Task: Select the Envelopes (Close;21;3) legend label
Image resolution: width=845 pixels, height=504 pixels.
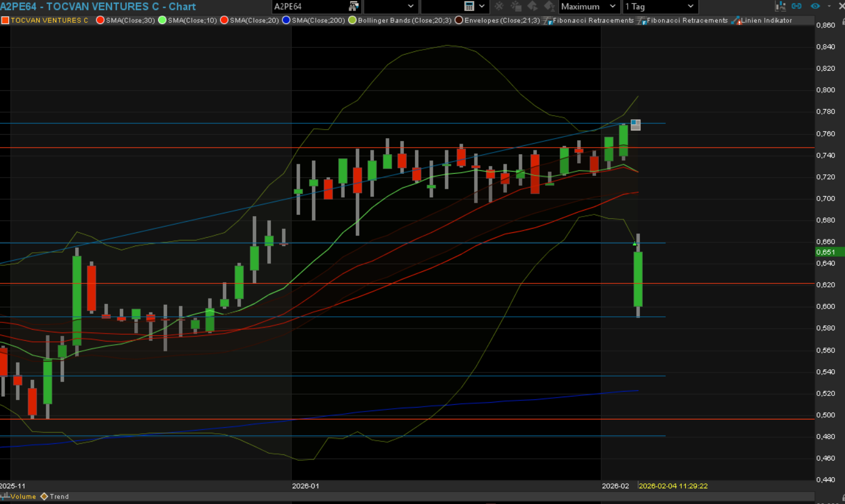Action: pos(502,21)
